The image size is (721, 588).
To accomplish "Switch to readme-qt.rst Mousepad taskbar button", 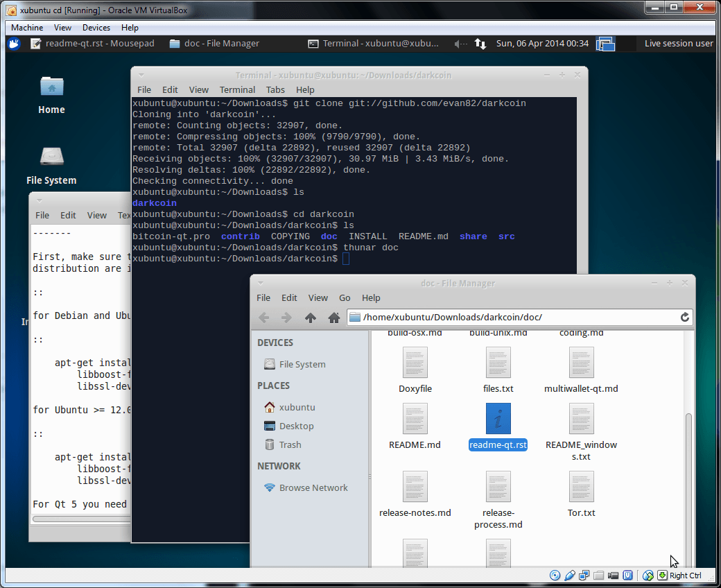I will [92, 44].
